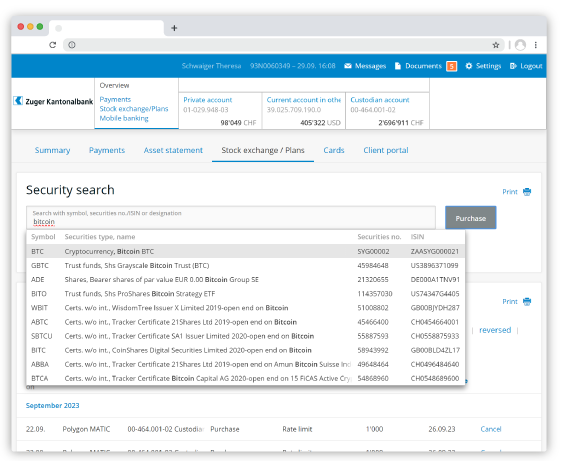Click the Settings gear icon
574x461 pixels.
pyautogui.click(x=469, y=66)
